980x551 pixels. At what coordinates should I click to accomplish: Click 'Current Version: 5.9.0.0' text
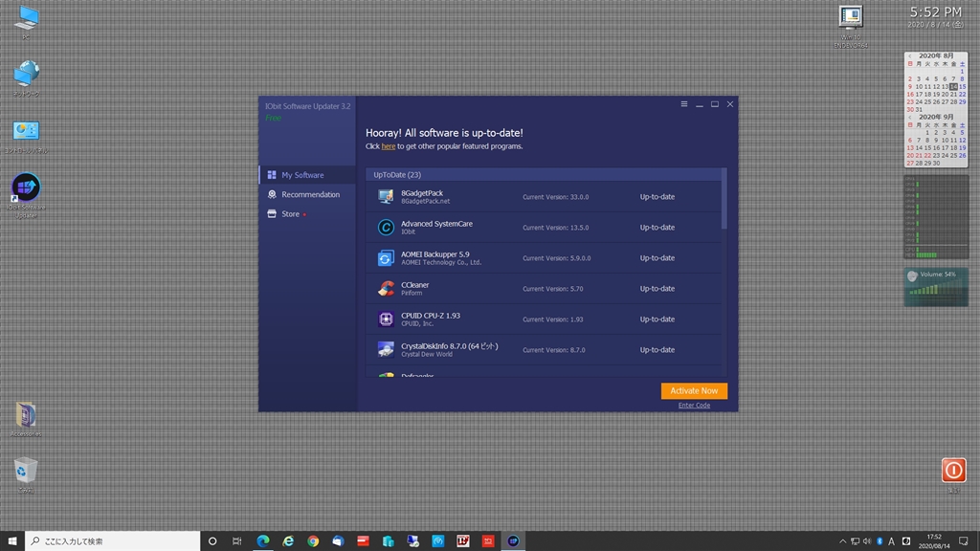pyautogui.click(x=557, y=258)
